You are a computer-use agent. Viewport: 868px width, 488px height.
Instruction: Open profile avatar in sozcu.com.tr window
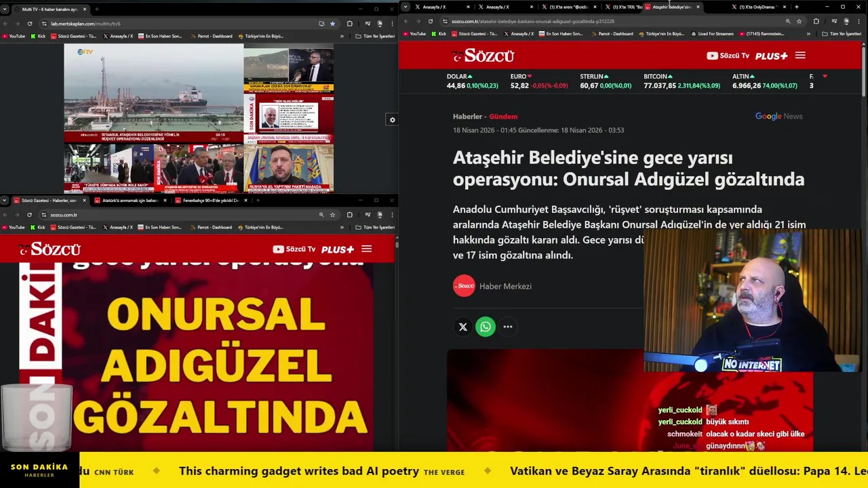[x=379, y=215]
